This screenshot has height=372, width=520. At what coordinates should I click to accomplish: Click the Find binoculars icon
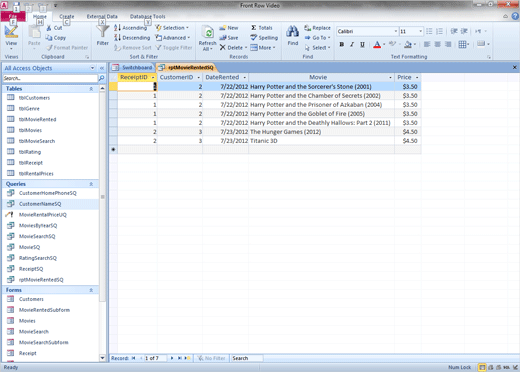(x=293, y=32)
